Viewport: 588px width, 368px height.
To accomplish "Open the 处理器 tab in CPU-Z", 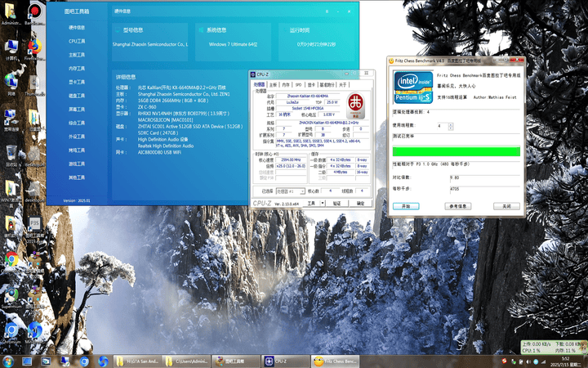I will pos(259,85).
